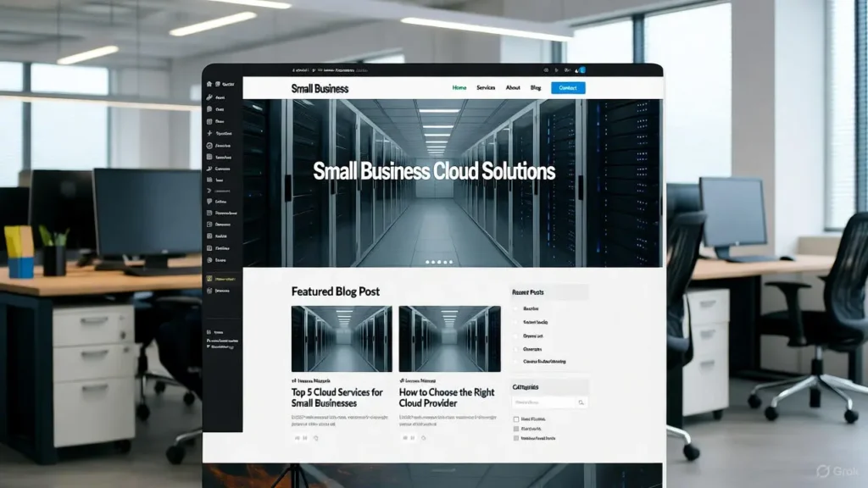Enable the bottom checkbox in the Categories section
Viewport: 868px width, 488px height.
click(515, 438)
